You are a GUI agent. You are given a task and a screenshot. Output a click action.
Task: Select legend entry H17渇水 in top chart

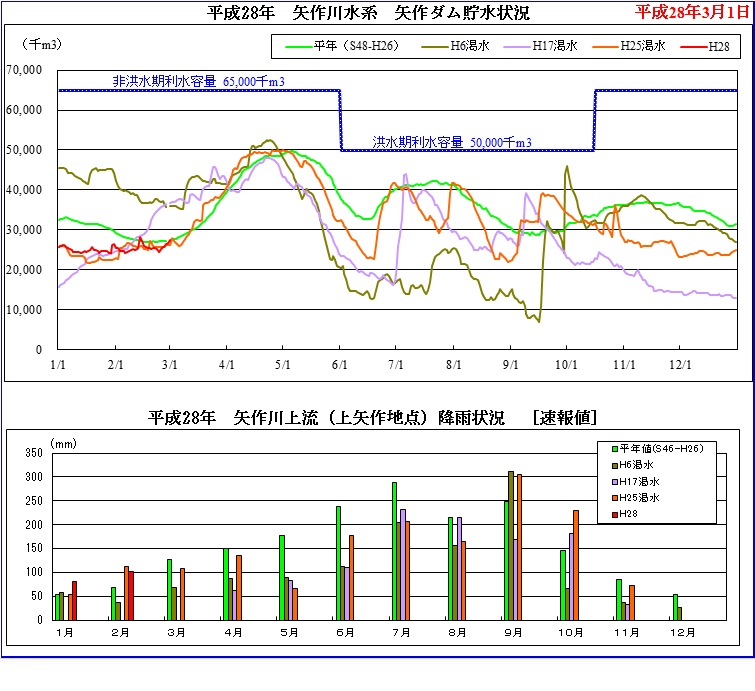(541, 46)
